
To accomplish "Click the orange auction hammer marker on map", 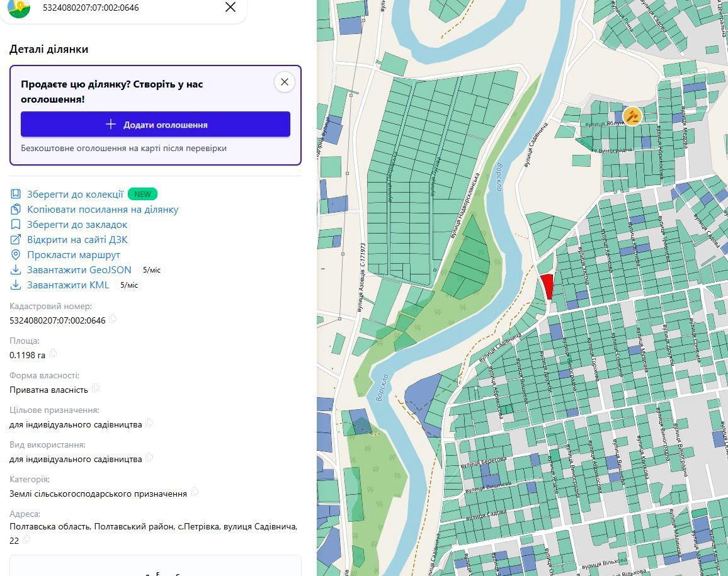I will tap(632, 116).
